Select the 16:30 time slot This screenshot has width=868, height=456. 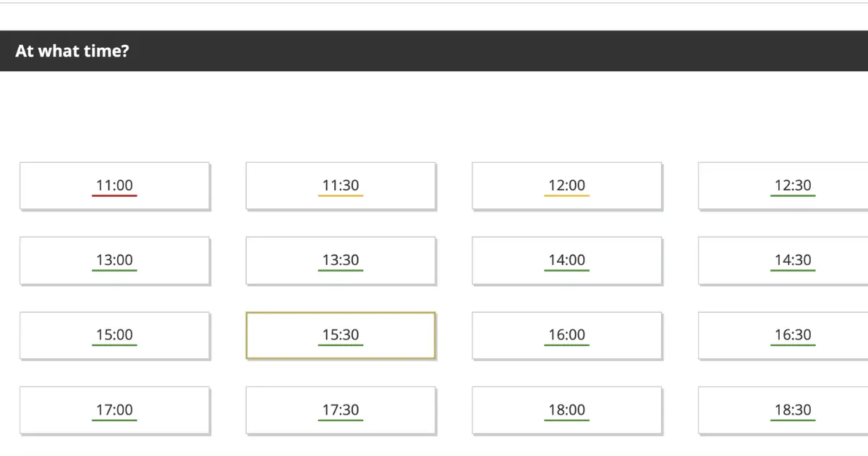(x=783, y=336)
